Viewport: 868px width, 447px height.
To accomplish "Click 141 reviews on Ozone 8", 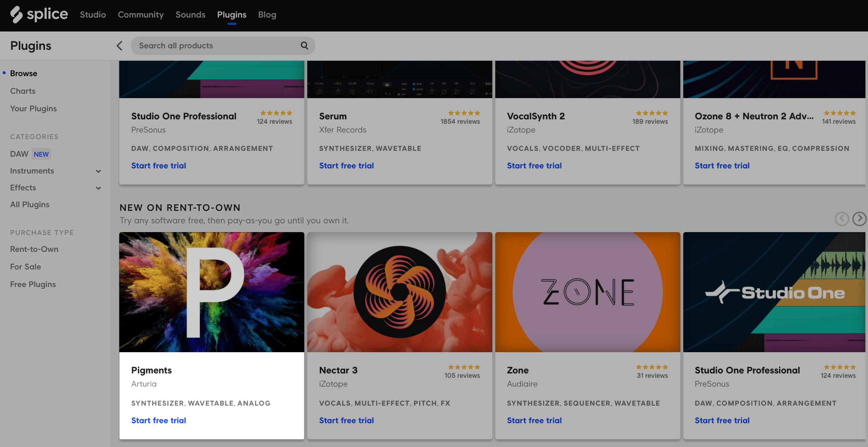I will click(x=839, y=122).
